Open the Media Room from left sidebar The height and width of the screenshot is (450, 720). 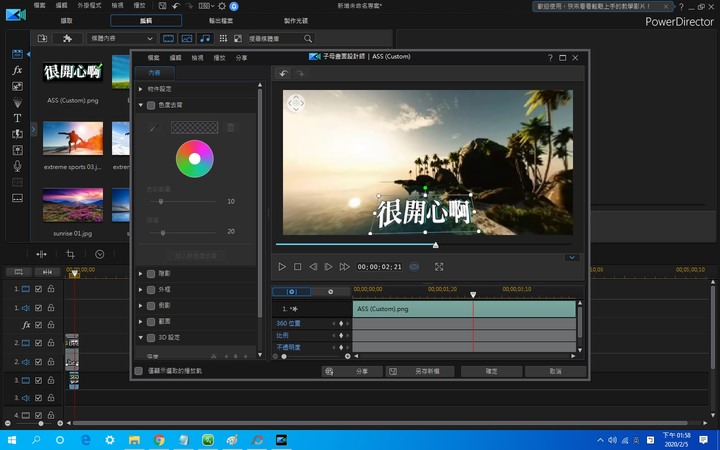[x=17, y=54]
